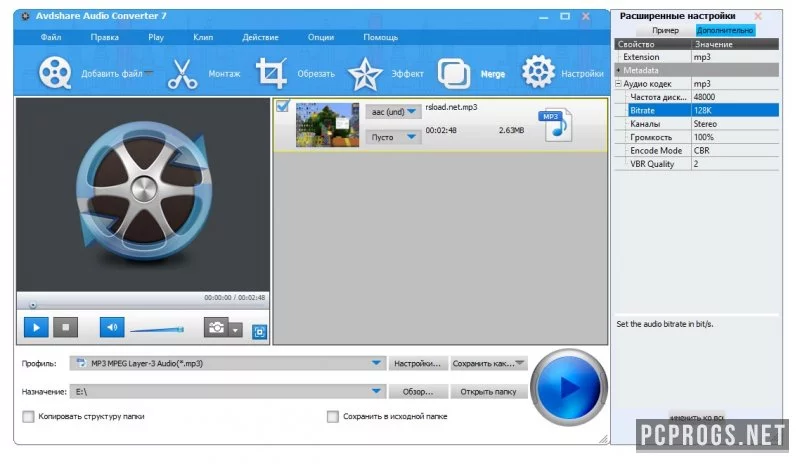Open the gear Settings icon
800x467 pixels.
538,71
